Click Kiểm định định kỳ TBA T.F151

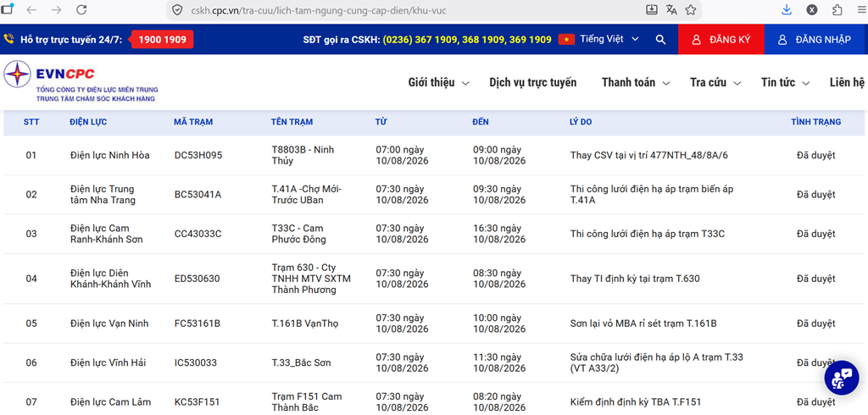click(x=636, y=402)
